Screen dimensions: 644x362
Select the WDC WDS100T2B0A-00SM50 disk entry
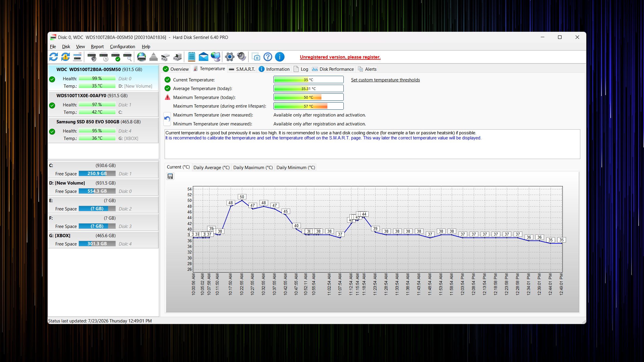pyautogui.click(x=103, y=78)
